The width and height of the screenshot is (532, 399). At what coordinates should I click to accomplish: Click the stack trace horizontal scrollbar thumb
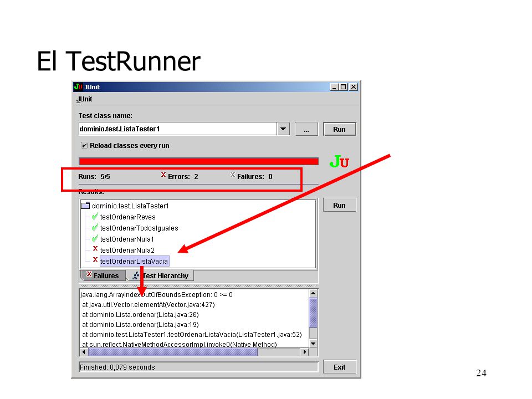pyautogui.click(x=173, y=352)
